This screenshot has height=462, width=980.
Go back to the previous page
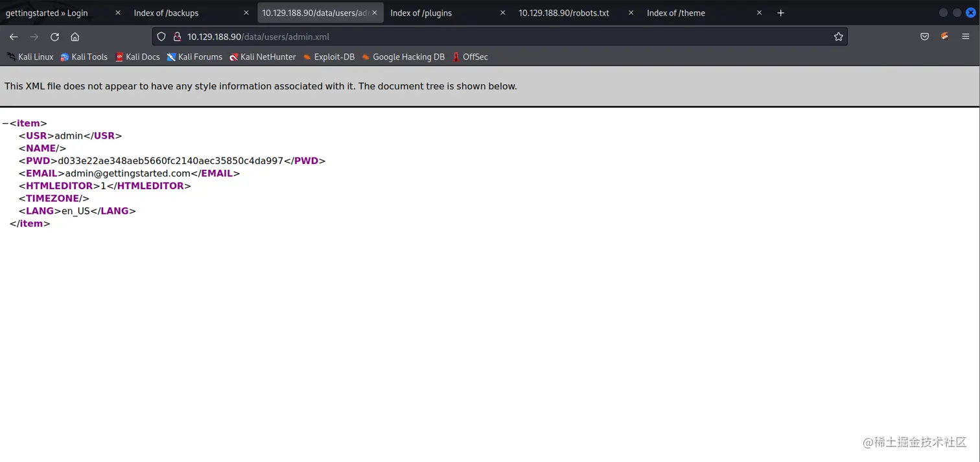point(14,37)
